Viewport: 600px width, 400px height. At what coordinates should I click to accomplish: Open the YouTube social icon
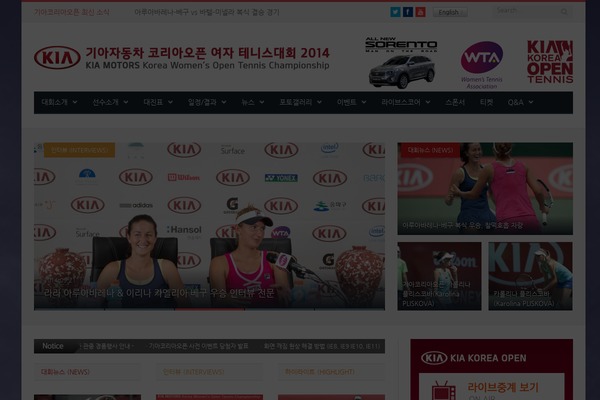[420, 12]
